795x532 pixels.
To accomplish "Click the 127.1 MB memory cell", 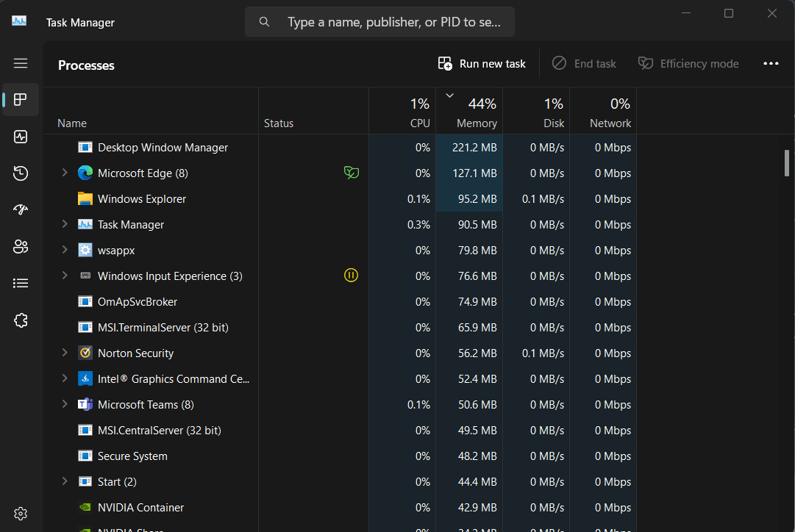I will (469, 173).
